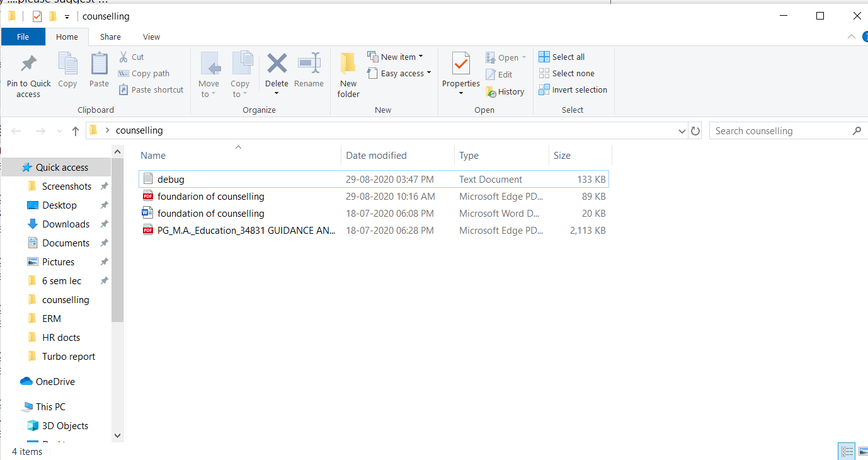Collapse the ribbon with chevron
The height and width of the screenshot is (460, 868).
tap(852, 37)
